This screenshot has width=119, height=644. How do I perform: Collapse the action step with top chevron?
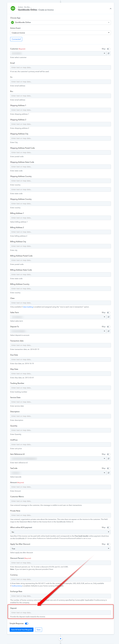pos(111,9)
